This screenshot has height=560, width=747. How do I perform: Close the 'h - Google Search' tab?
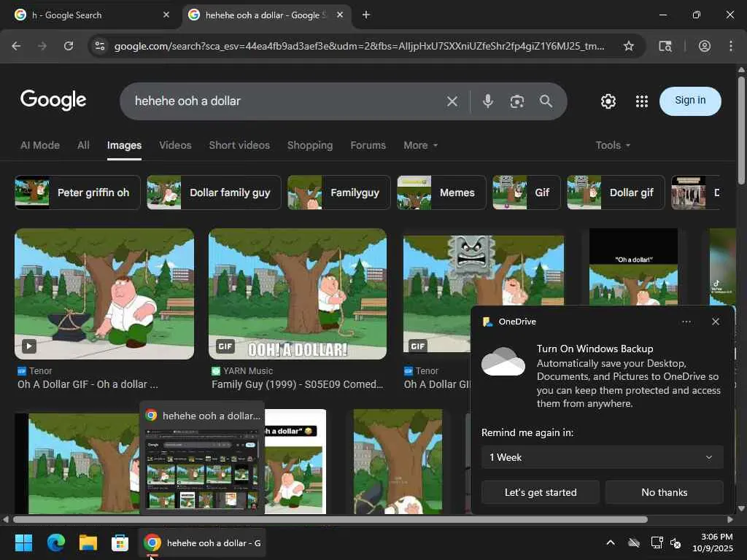click(x=166, y=15)
